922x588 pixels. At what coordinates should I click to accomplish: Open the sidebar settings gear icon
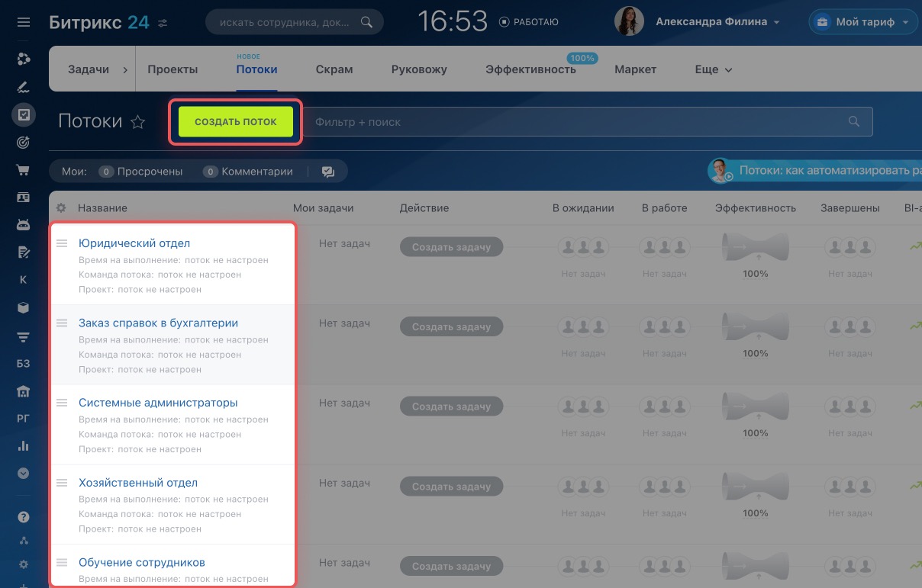click(24, 564)
